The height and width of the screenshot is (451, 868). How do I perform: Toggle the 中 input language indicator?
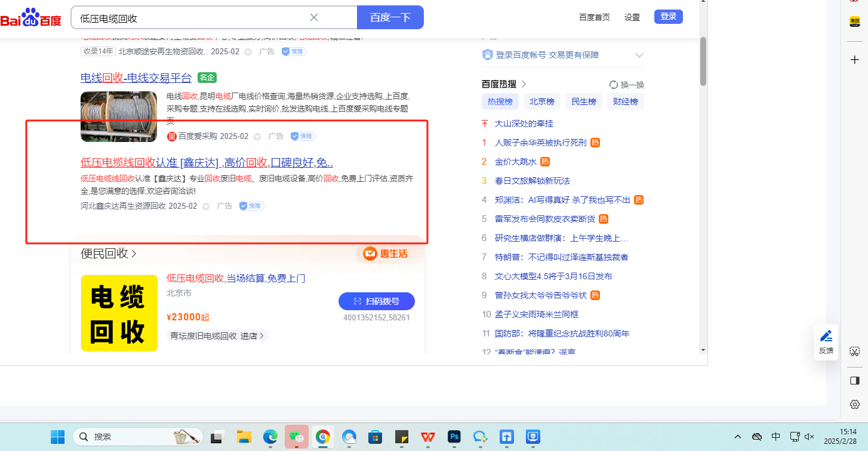(x=775, y=437)
